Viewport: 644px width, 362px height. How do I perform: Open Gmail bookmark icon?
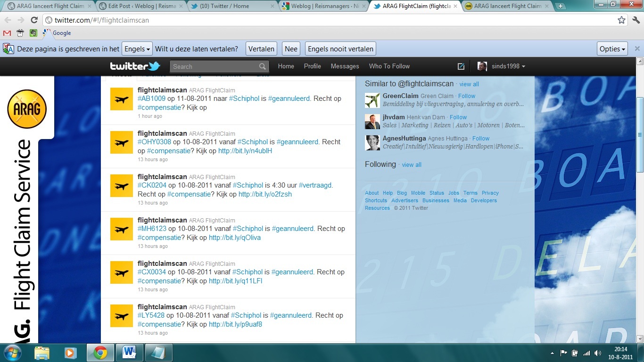(x=7, y=33)
